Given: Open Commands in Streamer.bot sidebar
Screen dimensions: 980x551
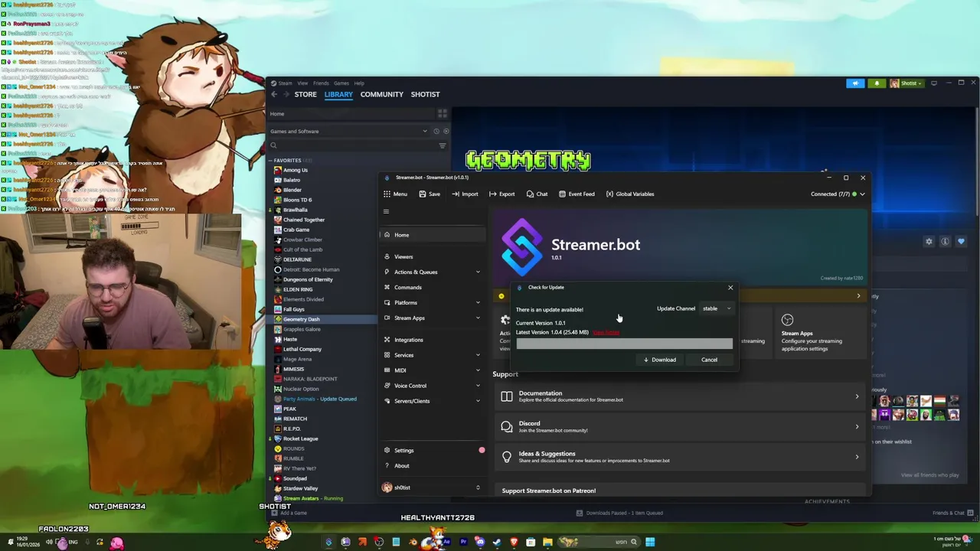Looking at the screenshot, I should (433, 287).
